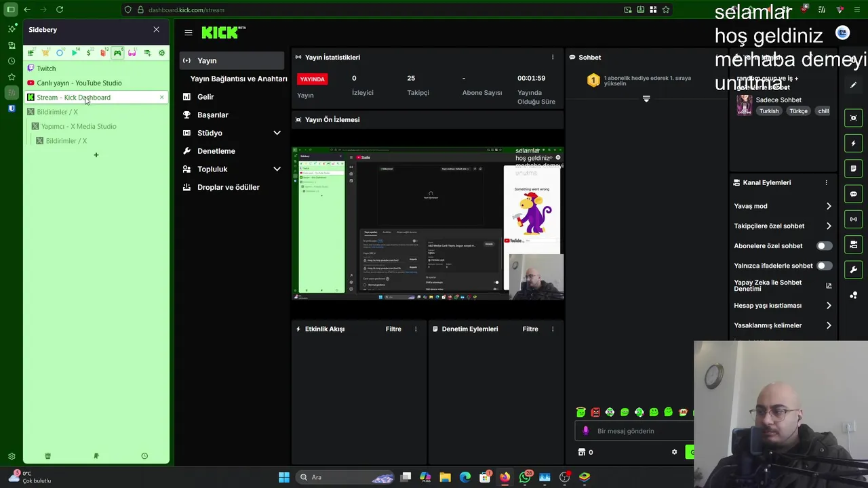Open Sidebery red book panel
The height and width of the screenshot is (488, 868).
(x=102, y=53)
